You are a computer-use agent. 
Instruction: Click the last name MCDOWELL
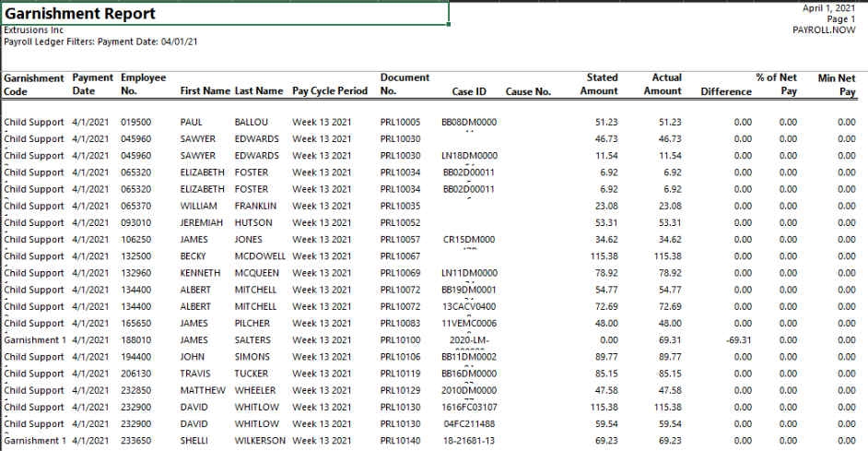pyautogui.click(x=260, y=256)
